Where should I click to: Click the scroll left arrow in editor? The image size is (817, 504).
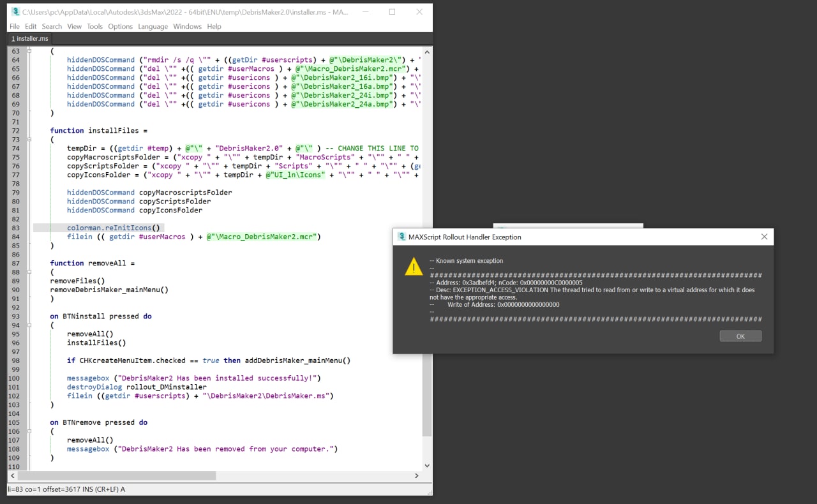coord(12,475)
